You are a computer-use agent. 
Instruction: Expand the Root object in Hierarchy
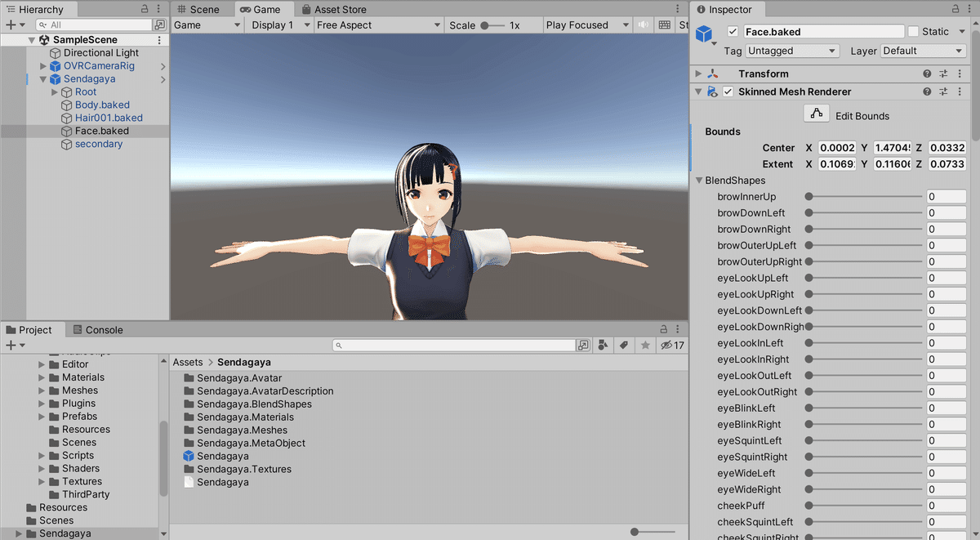(55, 92)
